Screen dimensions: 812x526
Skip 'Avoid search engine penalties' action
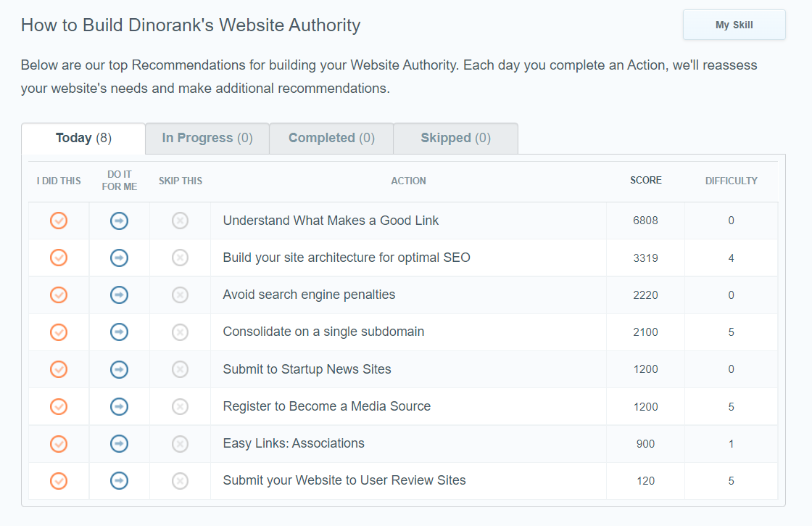(x=181, y=295)
